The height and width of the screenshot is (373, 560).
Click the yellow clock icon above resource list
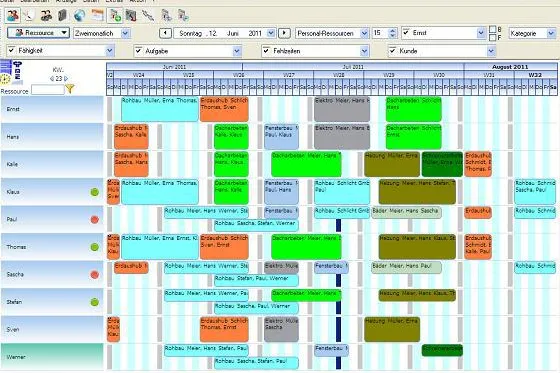click(x=5, y=79)
